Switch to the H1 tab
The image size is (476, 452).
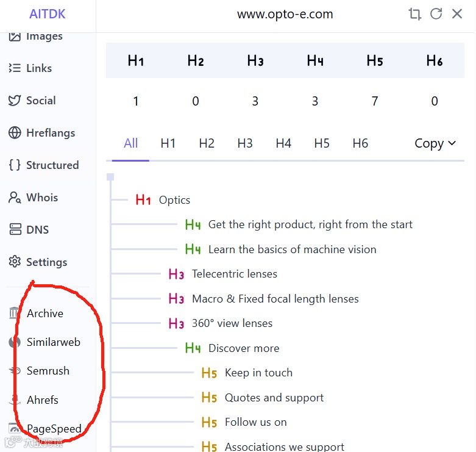(x=168, y=143)
